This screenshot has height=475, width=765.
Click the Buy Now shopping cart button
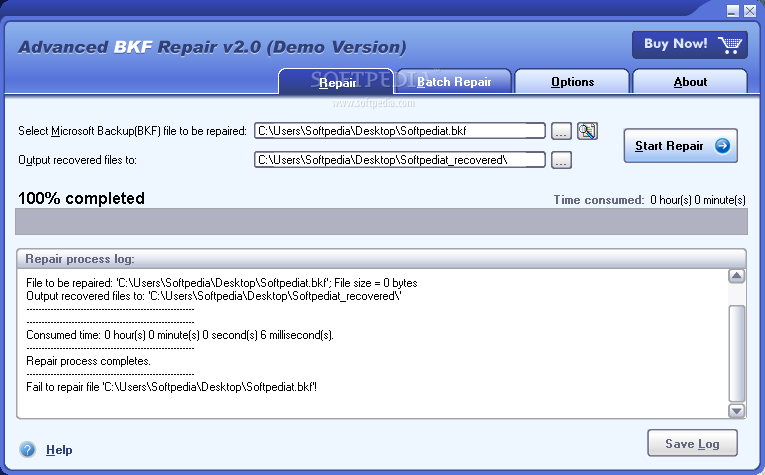point(689,45)
